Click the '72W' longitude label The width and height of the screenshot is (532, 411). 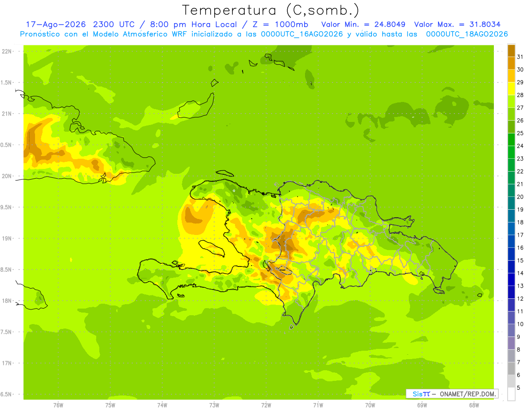pos(266,405)
